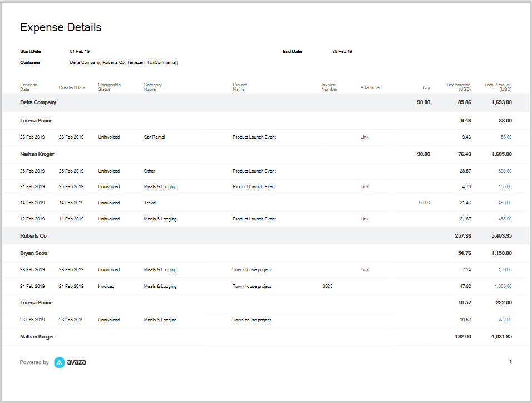Open the 222.00 total in the 28 Feb expense row
Image resolution: width=532 pixels, height=403 pixels.
505,320
